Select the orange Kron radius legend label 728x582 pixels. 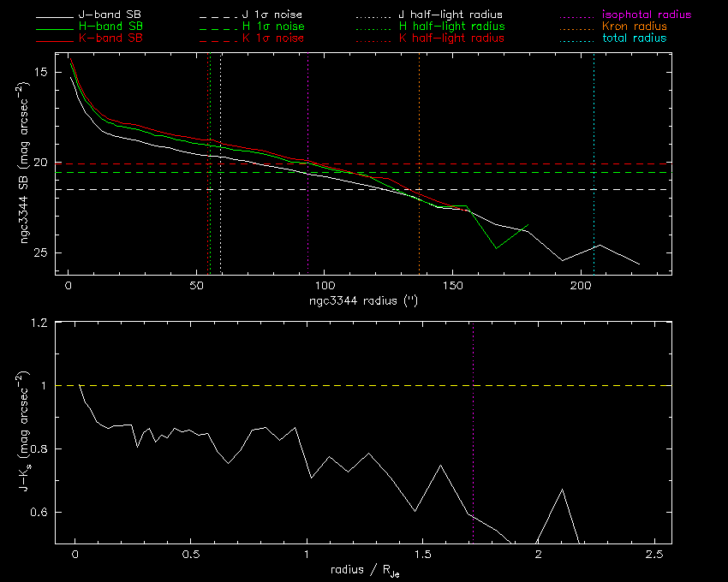pos(635,27)
